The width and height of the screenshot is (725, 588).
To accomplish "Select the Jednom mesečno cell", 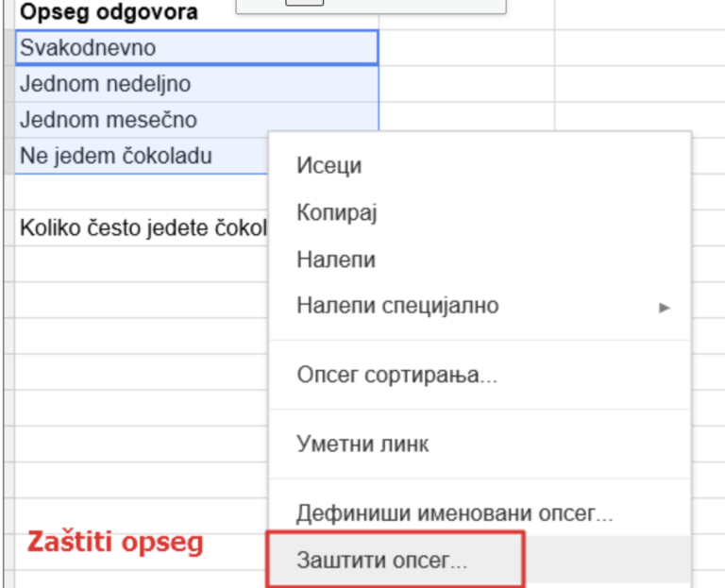I will pyautogui.click(x=196, y=120).
